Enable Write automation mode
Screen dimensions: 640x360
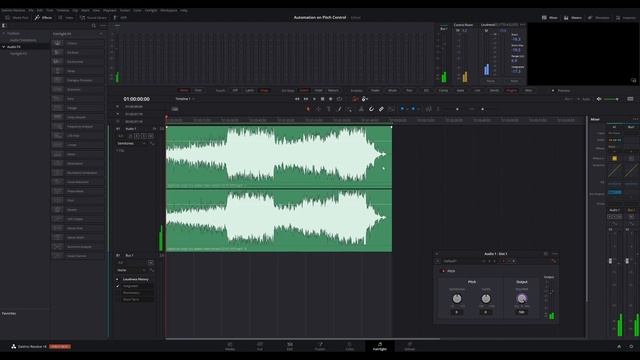click(184, 90)
